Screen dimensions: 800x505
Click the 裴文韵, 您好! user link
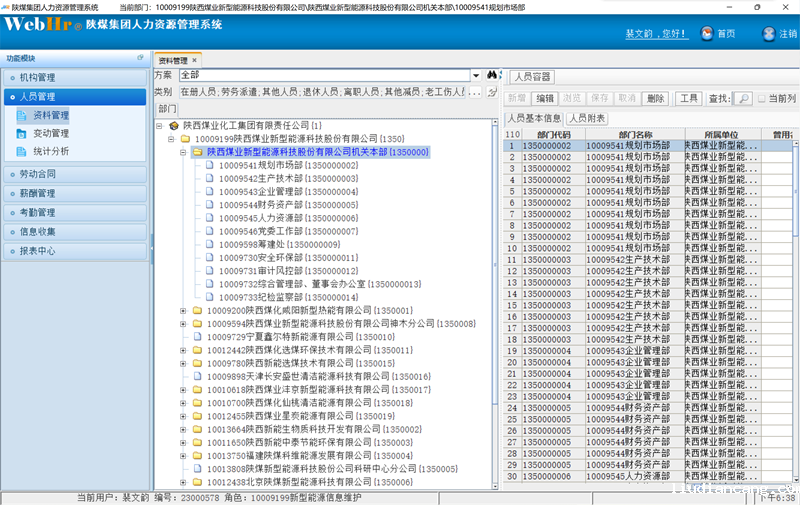[657, 34]
